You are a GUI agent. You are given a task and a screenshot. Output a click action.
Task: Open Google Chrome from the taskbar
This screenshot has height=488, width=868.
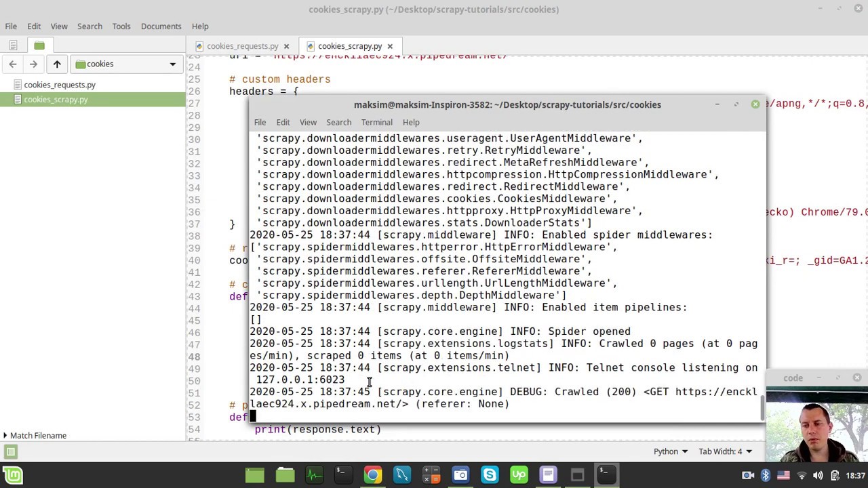coord(372,475)
